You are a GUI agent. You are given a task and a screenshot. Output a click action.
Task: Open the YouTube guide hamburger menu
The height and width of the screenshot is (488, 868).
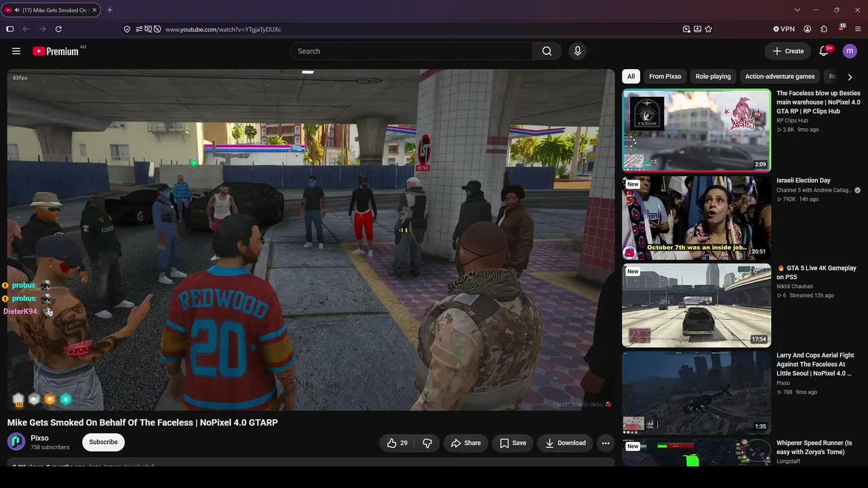16,51
